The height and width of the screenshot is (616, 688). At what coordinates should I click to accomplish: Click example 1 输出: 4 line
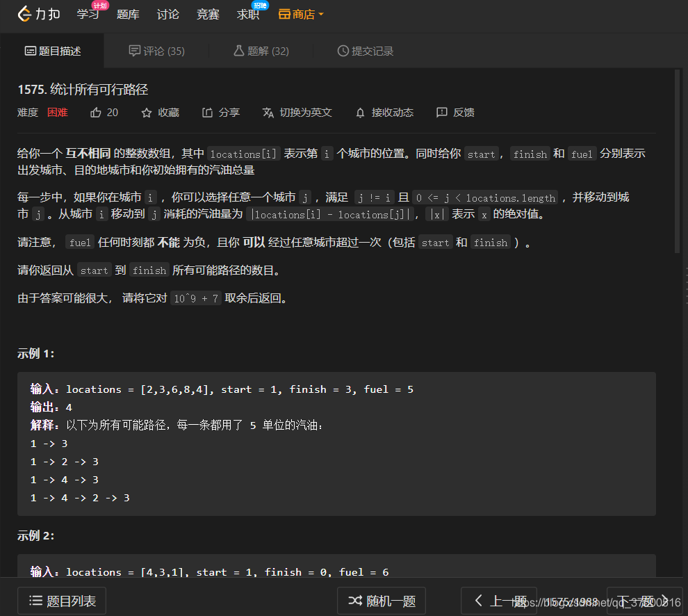click(51, 407)
